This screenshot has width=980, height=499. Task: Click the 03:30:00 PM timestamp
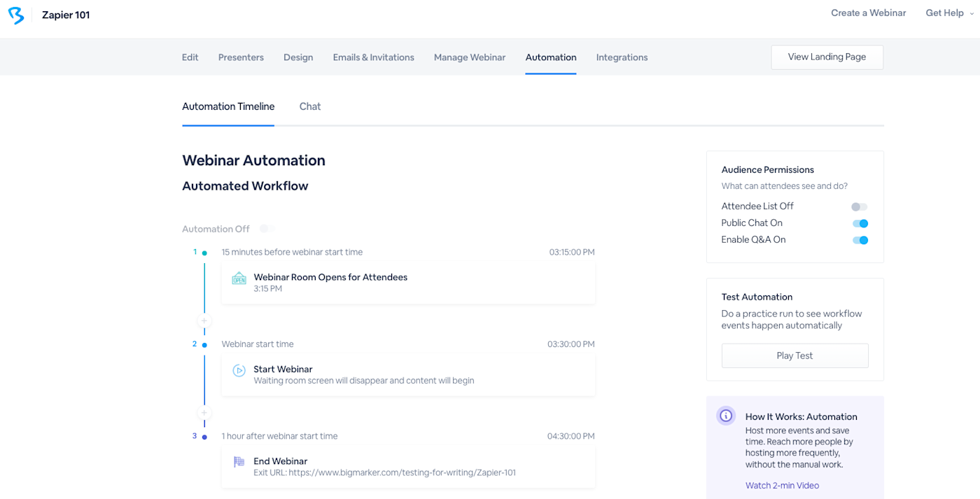[x=571, y=344]
